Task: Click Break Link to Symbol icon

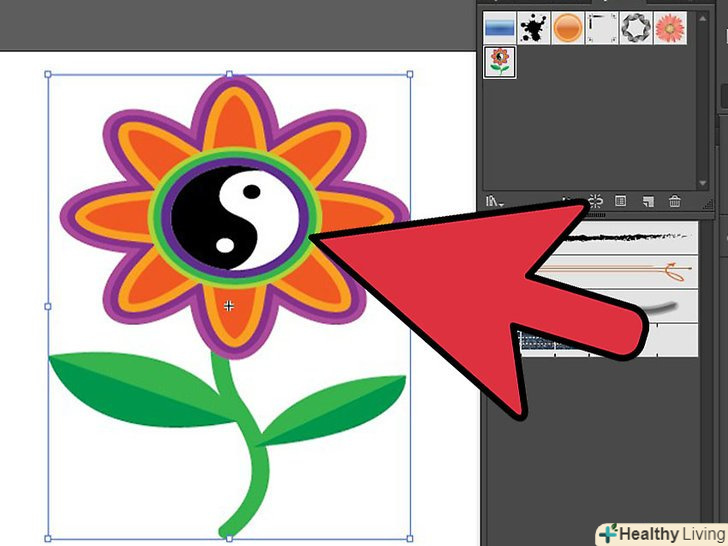Action: [594, 201]
